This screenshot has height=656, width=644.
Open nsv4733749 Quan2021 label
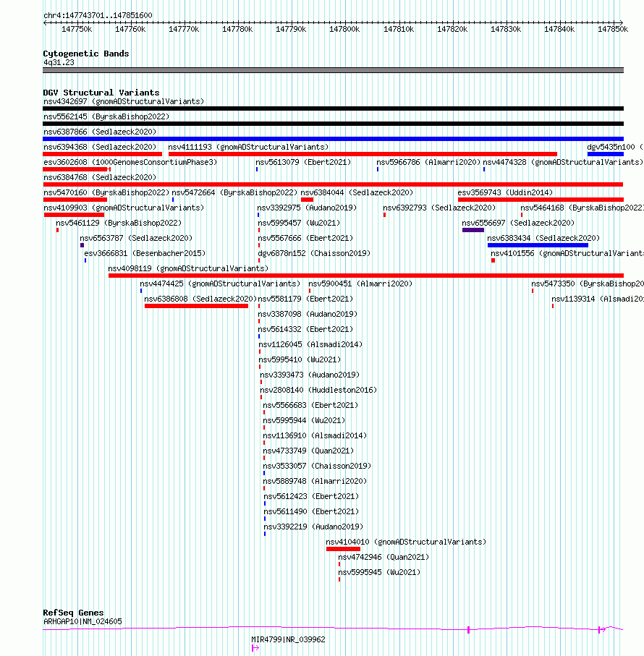308,451
